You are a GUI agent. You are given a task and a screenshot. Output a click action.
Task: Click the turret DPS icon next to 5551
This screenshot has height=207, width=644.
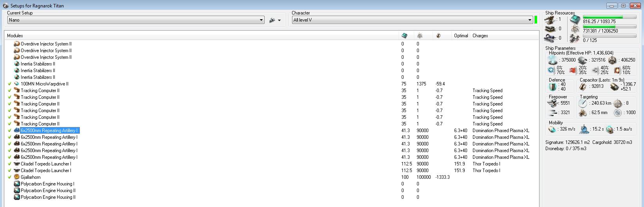[x=553, y=103]
